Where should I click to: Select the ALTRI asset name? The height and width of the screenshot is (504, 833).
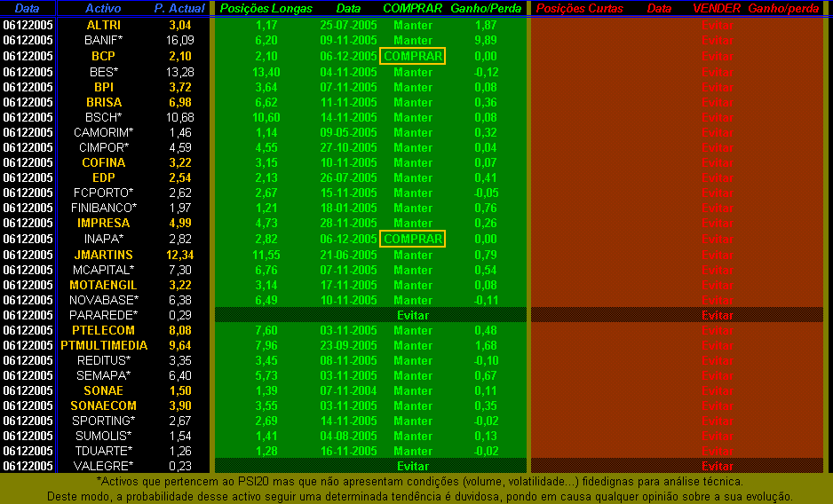pos(104,25)
